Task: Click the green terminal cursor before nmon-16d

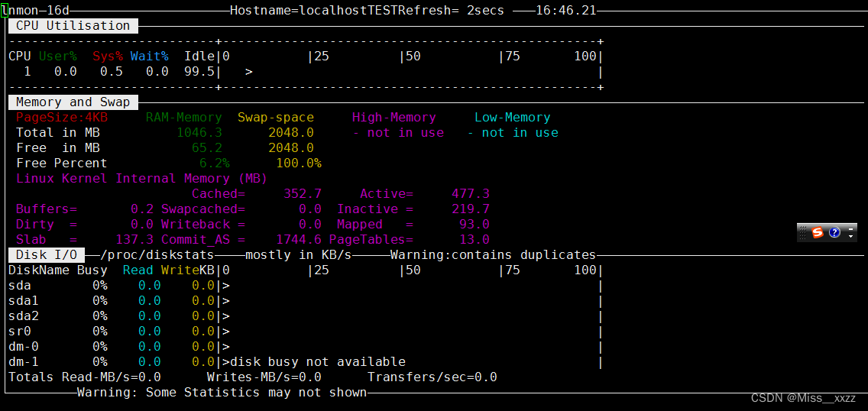Action: [4, 10]
